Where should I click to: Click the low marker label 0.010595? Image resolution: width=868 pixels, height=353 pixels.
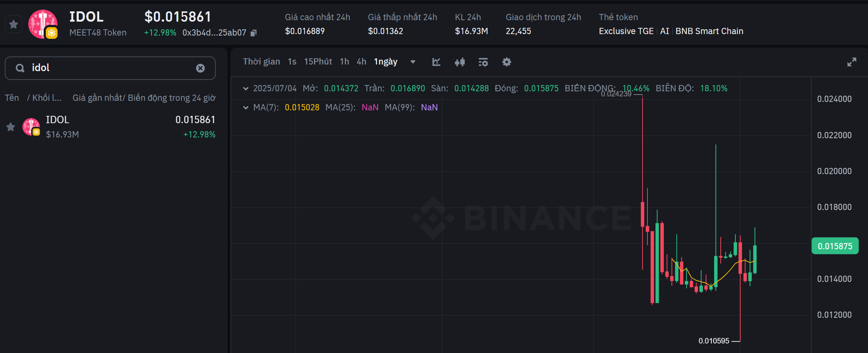point(714,341)
